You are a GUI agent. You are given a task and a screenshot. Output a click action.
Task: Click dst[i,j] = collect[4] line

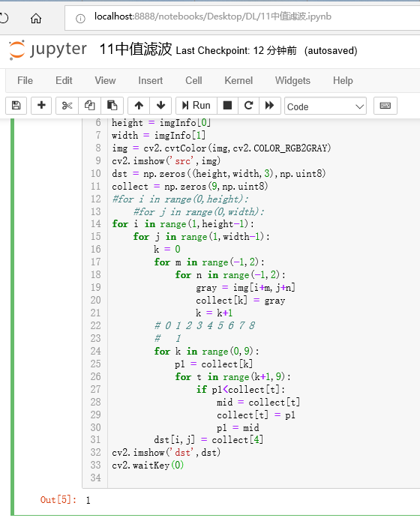pyautogui.click(x=208, y=440)
